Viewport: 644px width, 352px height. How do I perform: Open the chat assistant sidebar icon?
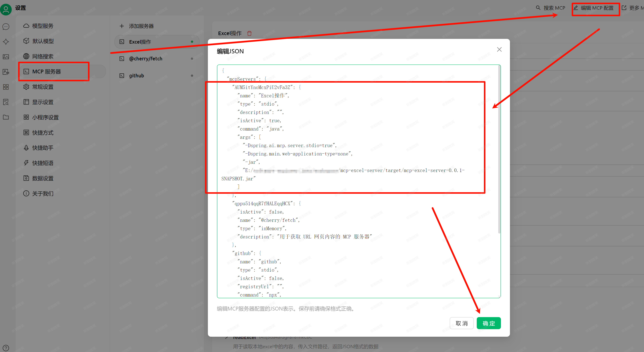click(6, 26)
